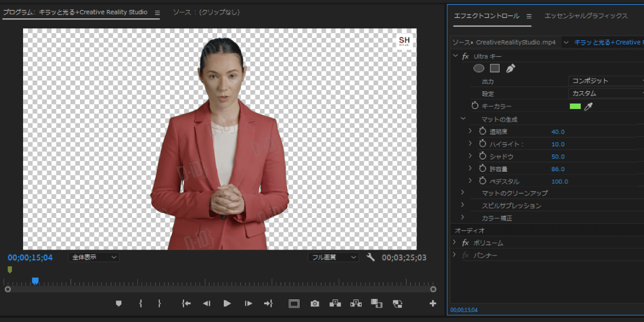This screenshot has width=644, height=322.
Task: Expand the マットのクリーンアップ section
Action: click(463, 192)
